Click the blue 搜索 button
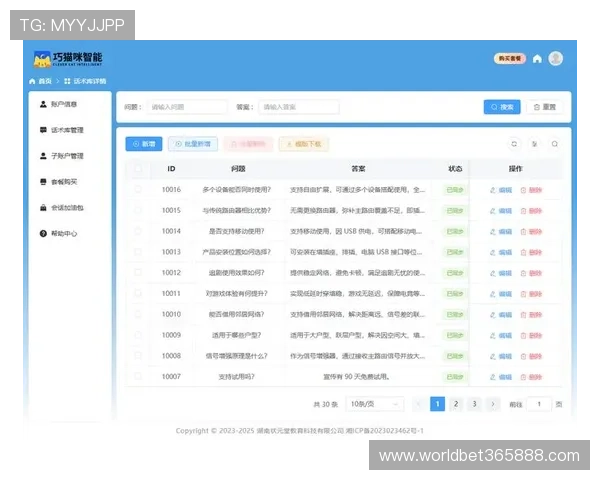600x480 pixels. pos(502,107)
